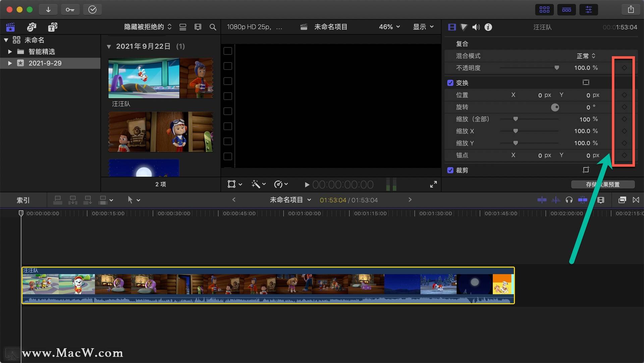Uncheck the 变换 checkbox
Image resolution: width=644 pixels, height=363 pixels.
[x=450, y=83]
